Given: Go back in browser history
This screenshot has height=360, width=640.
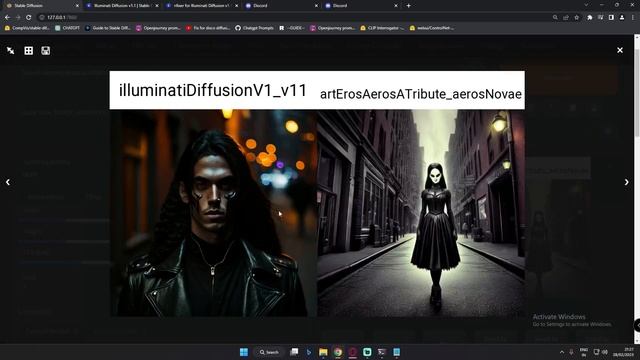Looking at the screenshot, I should click(7, 18).
